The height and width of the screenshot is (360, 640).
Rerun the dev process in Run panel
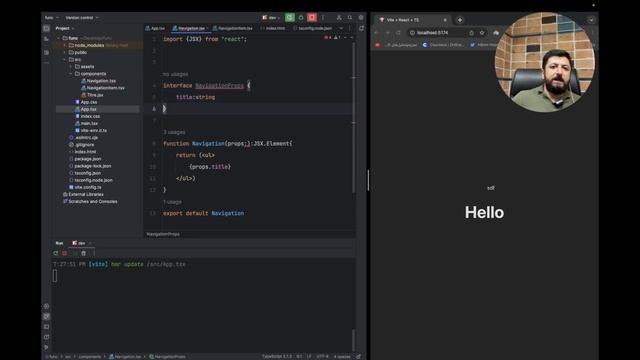[56, 253]
